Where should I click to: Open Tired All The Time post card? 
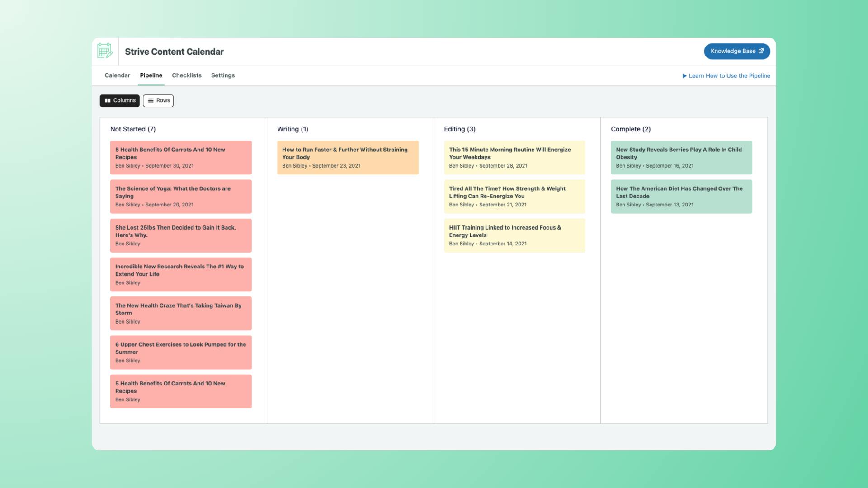(514, 197)
